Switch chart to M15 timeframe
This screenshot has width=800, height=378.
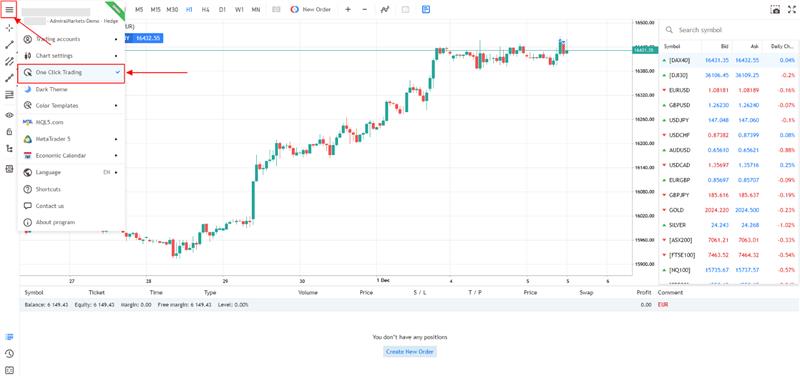click(156, 9)
